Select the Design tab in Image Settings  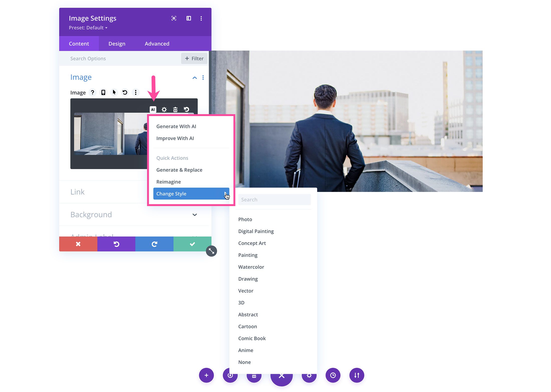coord(117,43)
